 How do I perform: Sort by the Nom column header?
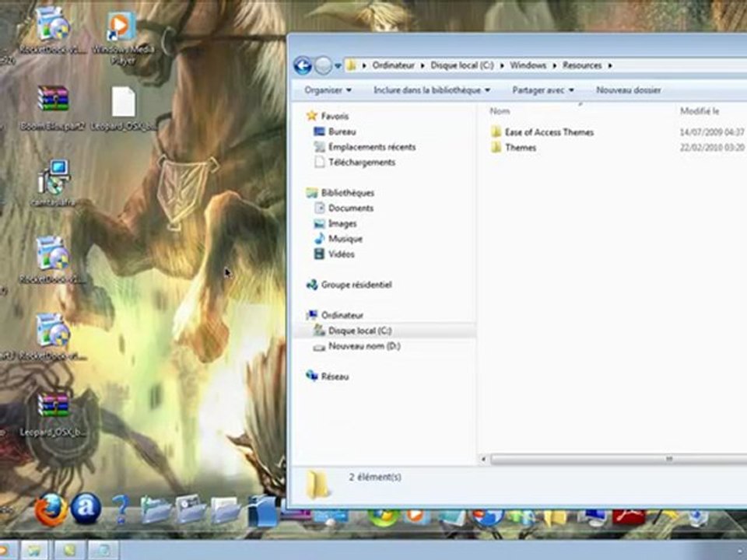click(500, 111)
